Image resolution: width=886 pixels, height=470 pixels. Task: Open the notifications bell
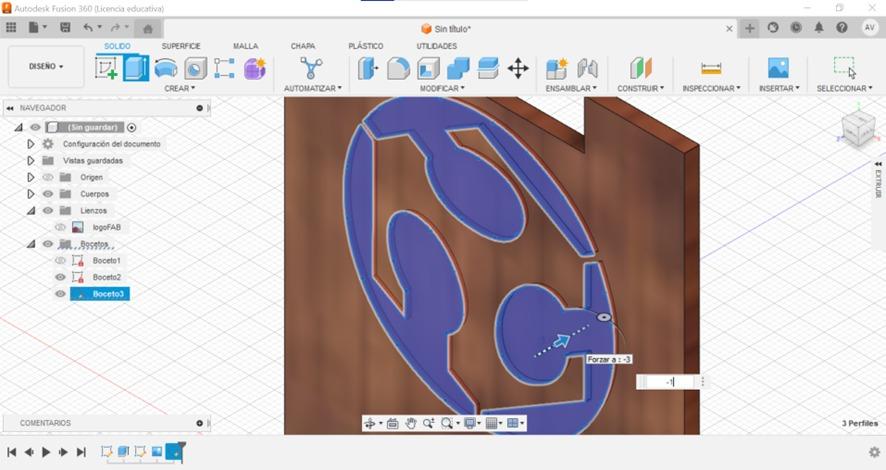tap(819, 28)
